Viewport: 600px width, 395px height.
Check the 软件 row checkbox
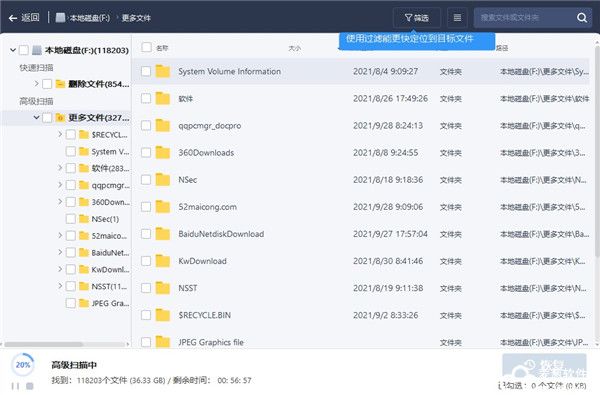click(146, 98)
